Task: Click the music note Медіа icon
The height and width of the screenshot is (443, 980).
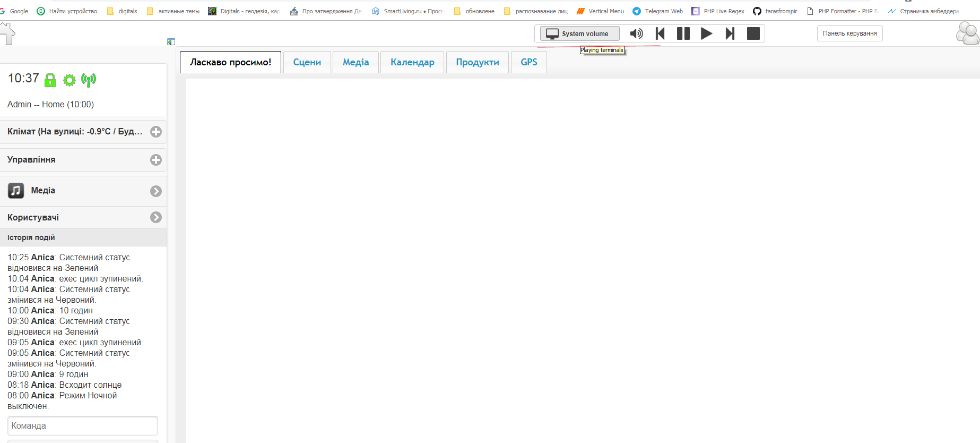Action: click(16, 190)
